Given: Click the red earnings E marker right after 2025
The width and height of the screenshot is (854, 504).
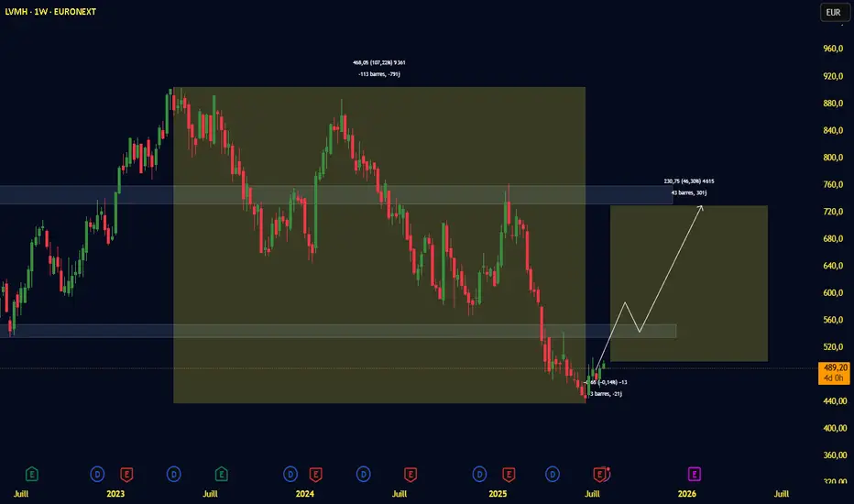Looking at the screenshot, I should point(509,474).
